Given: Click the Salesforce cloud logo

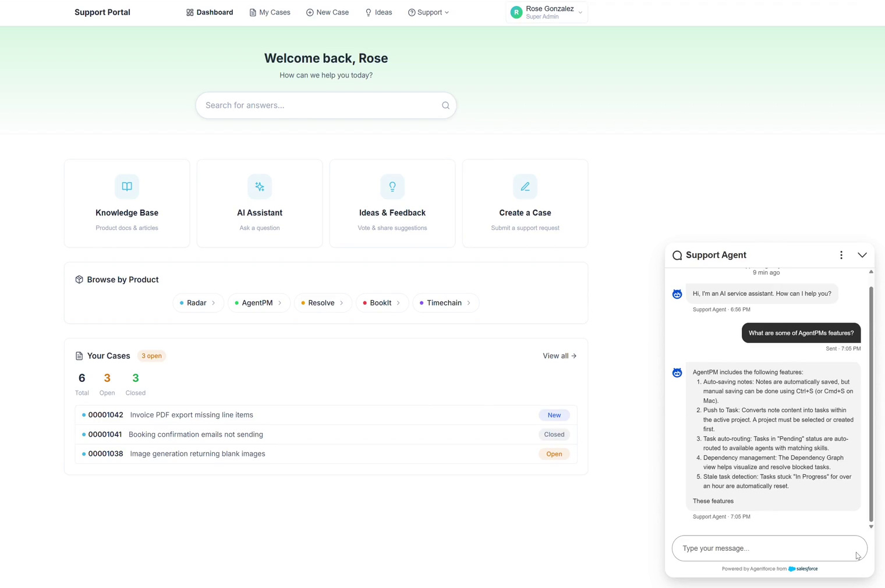Looking at the screenshot, I should click(x=792, y=569).
